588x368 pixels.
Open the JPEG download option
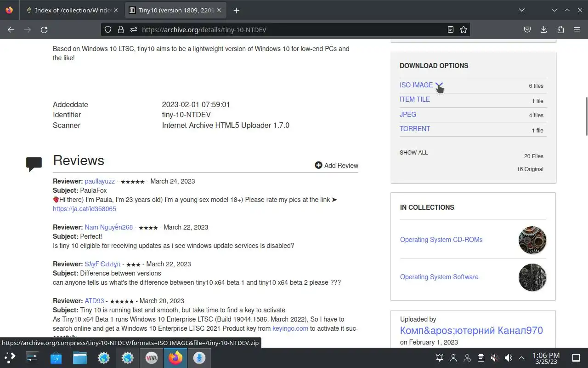(408, 115)
